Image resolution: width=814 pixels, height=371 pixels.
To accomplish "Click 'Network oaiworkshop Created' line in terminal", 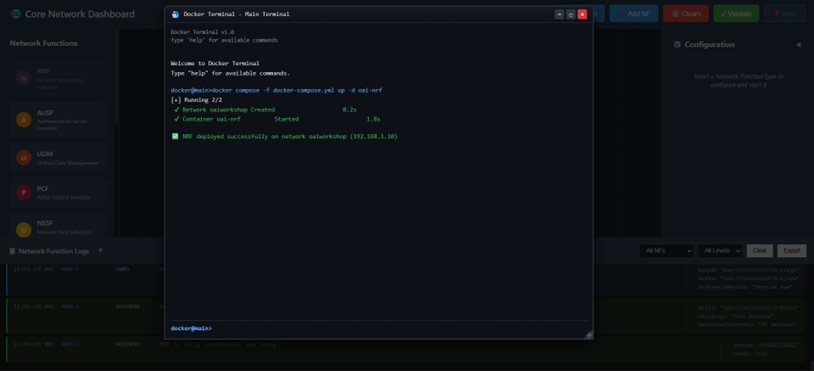I will point(265,110).
